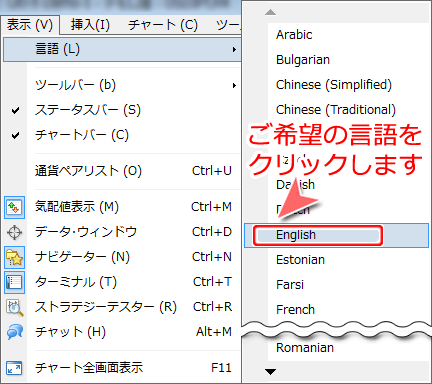432x384 pixels.
Task: Choose French from the language list
Action: (x=295, y=310)
